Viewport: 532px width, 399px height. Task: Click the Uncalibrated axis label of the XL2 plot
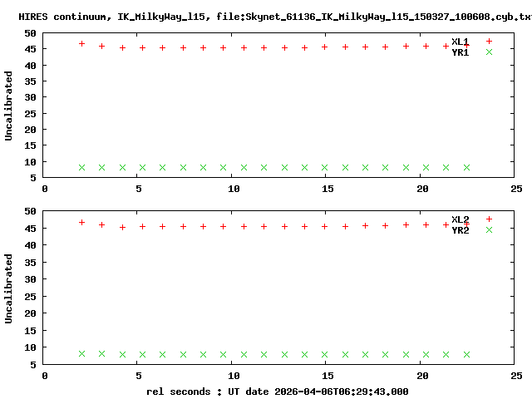(8, 288)
